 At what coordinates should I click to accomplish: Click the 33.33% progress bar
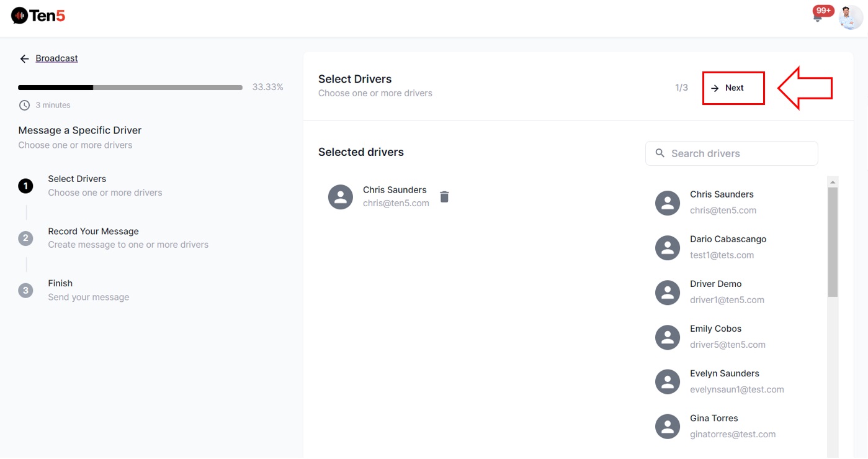tap(130, 88)
